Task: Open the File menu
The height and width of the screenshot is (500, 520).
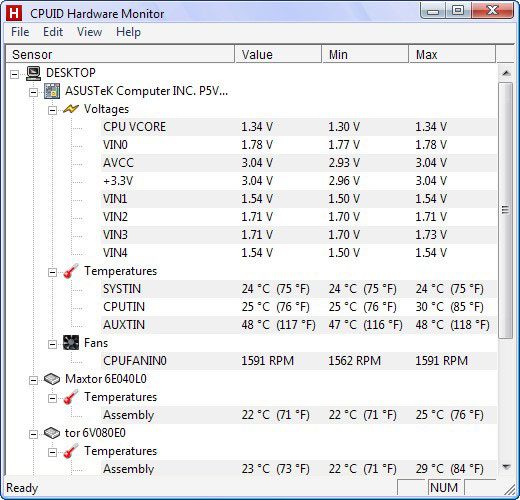Action: coord(20,32)
